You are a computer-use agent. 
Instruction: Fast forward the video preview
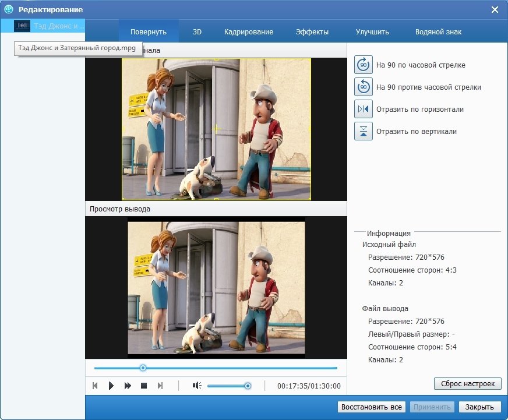pyautogui.click(x=128, y=386)
